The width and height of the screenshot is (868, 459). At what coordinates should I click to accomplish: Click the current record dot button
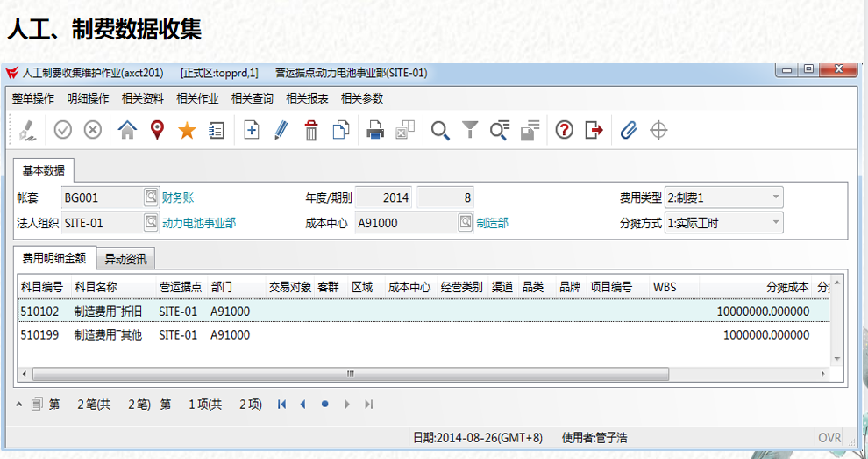coord(325,404)
